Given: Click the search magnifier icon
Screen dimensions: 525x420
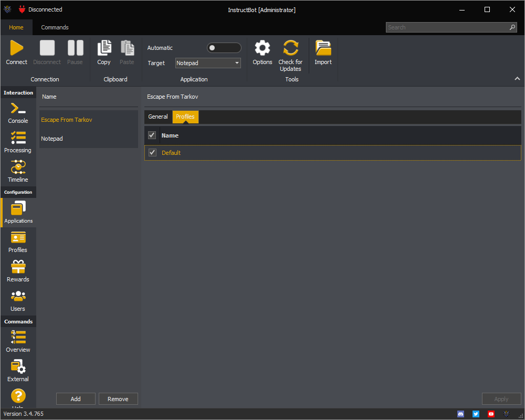Looking at the screenshot, I should (512, 27).
